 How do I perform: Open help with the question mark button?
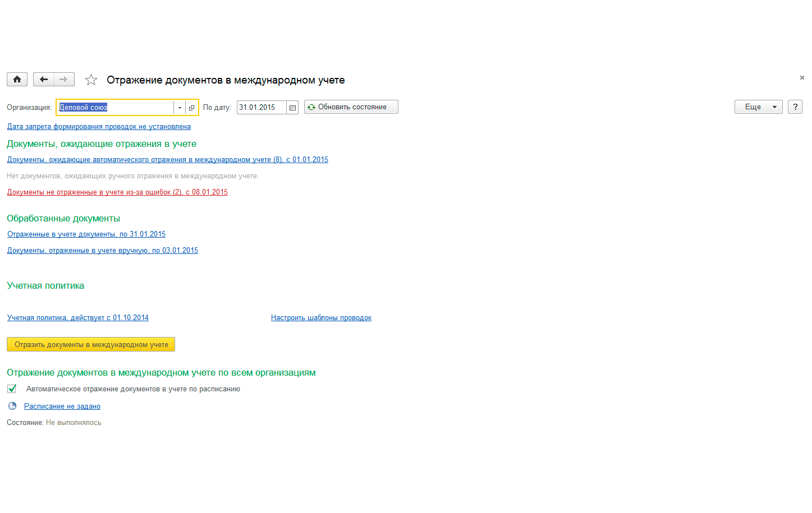(795, 107)
